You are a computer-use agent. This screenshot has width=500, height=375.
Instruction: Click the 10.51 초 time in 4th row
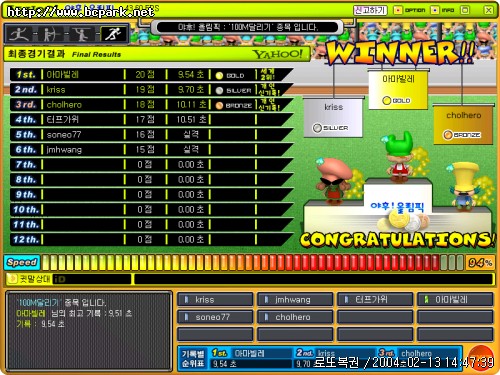pos(191,120)
